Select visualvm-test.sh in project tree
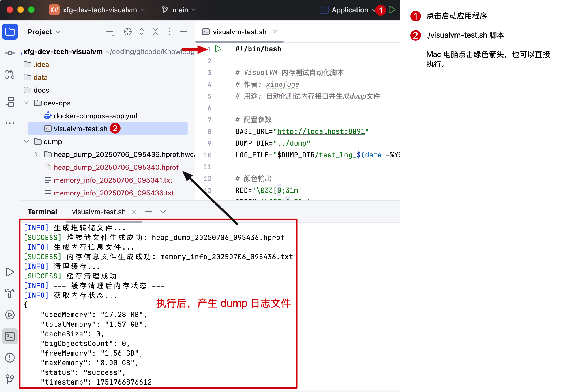This screenshot has height=392, width=571. pyautogui.click(x=108, y=129)
